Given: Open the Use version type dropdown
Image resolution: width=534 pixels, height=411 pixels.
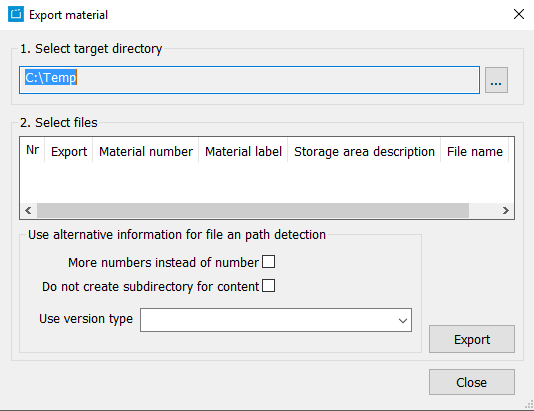Looking at the screenshot, I should tap(276, 320).
